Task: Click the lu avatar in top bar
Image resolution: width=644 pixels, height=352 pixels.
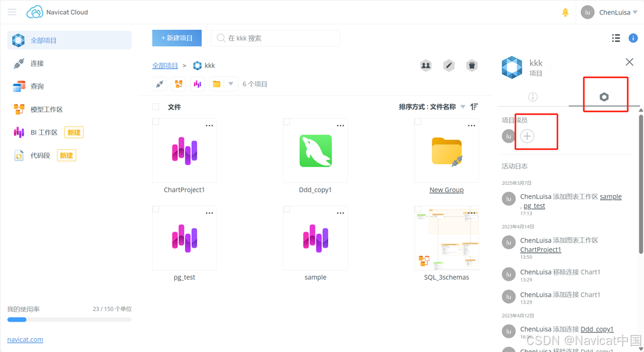Action: coord(587,12)
